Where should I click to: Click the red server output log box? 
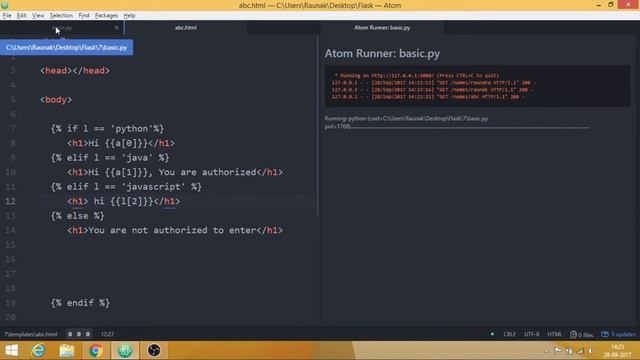pos(478,86)
